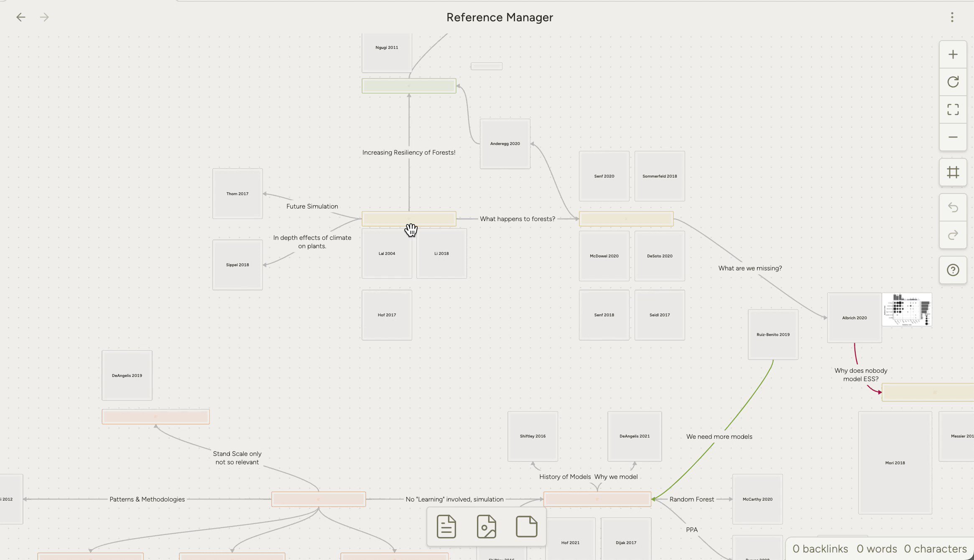Redo the canvas action
Image resolution: width=974 pixels, height=560 pixels.
coord(953,235)
